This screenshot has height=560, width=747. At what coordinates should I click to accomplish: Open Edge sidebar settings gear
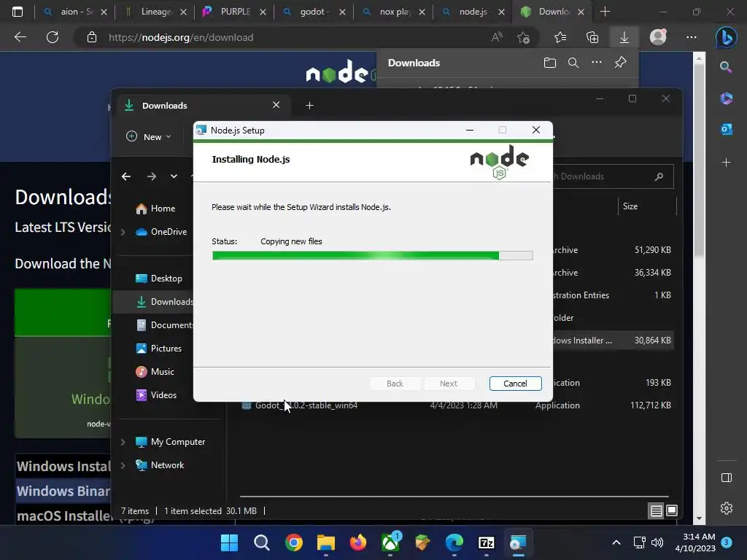click(x=726, y=508)
